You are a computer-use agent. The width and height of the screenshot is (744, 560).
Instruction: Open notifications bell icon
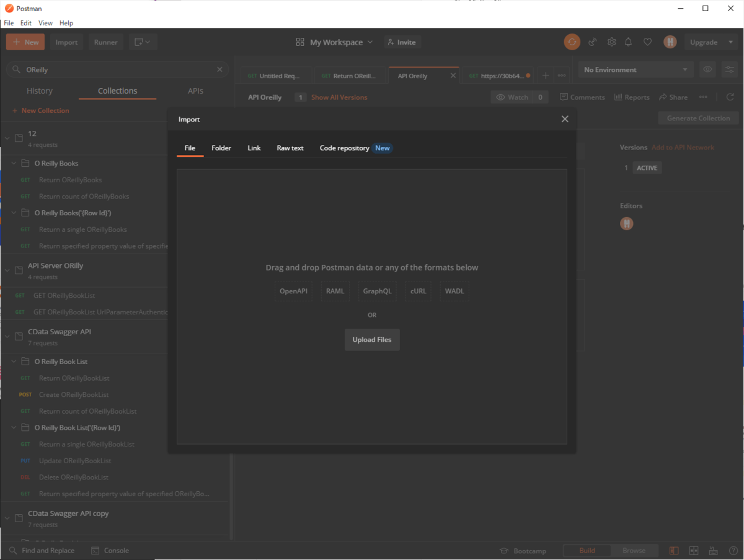(x=629, y=42)
